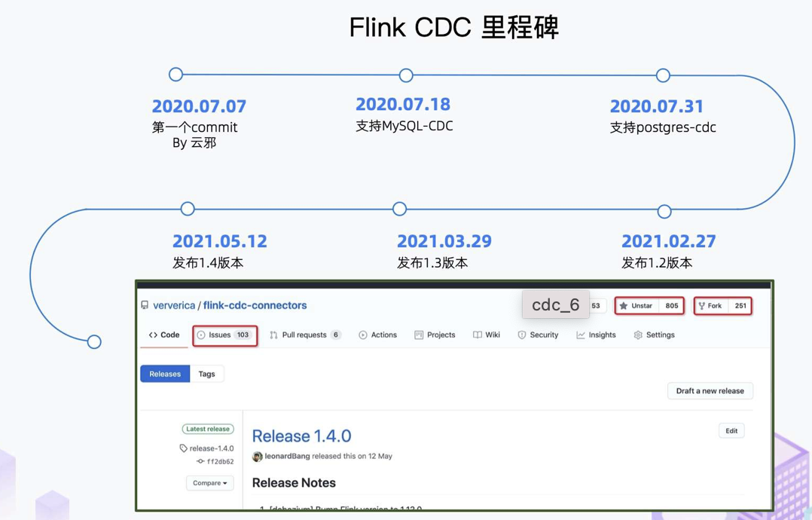Open the Wiki tab
The height and width of the screenshot is (520, 812).
click(x=487, y=335)
